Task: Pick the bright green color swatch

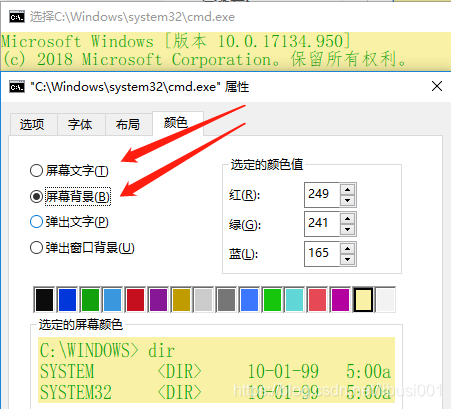Action: (272, 300)
